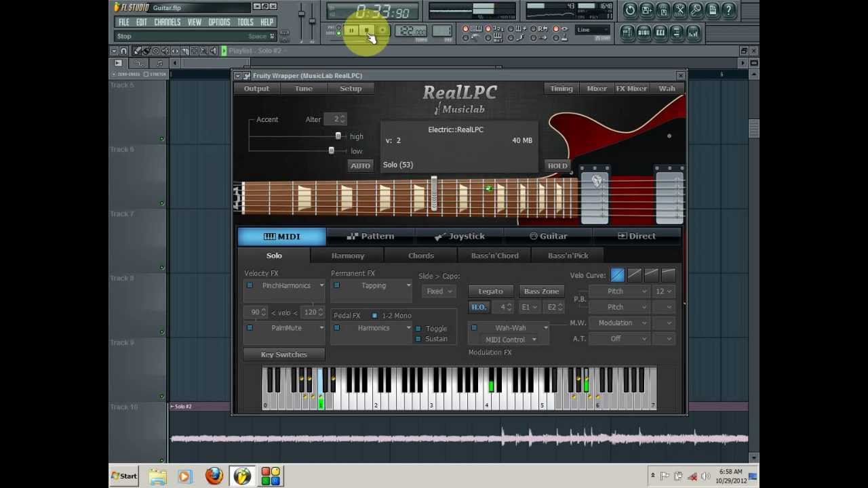This screenshot has height=488, width=868.
Task: Open the project info document icon
Action: 711,10
